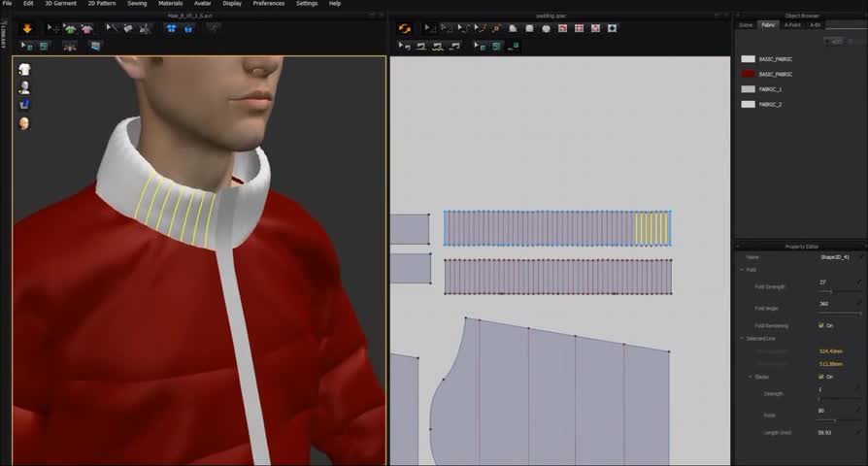Switch to the A-Point tab
868x466 pixels.
pos(792,25)
